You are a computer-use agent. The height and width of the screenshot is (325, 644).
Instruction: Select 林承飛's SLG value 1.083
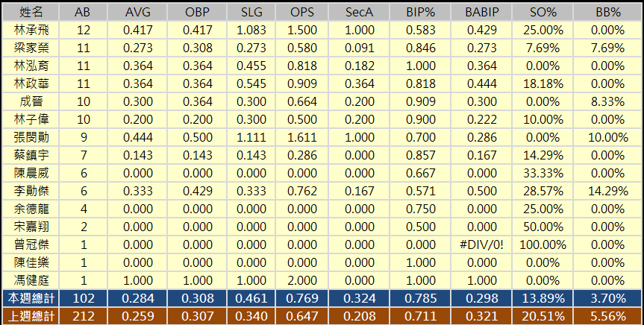point(251,30)
